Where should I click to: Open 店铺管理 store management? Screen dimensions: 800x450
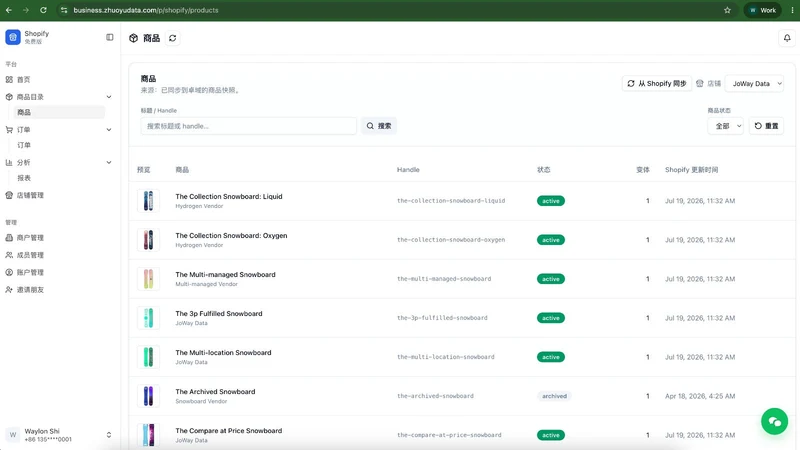coord(30,195)
